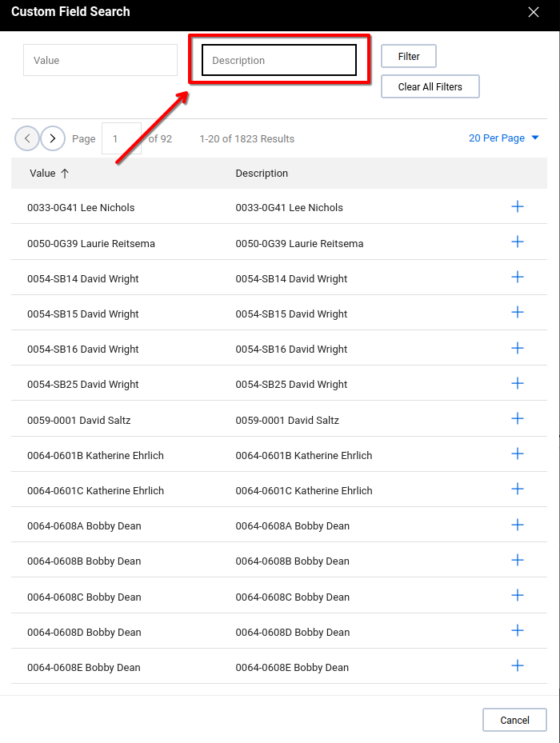Image resolution: width=560 pixels, height=743 pixels.
Task: Focus the Value filter input
Action: 101,60
